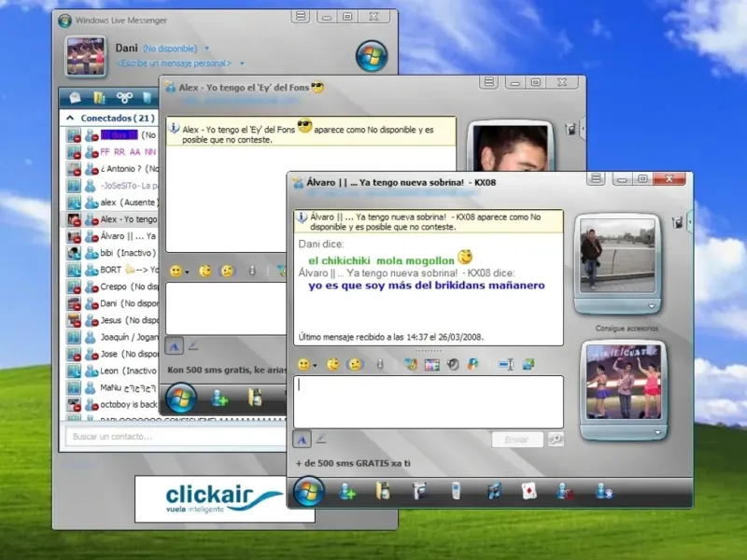Toggle display pictures icon in Álvaro chat

[x=677, y=222]
